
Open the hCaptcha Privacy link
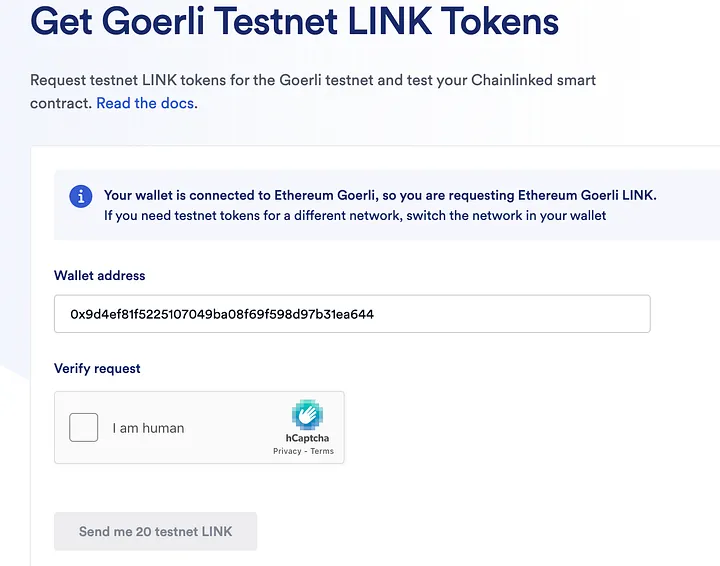pos(287,452)
